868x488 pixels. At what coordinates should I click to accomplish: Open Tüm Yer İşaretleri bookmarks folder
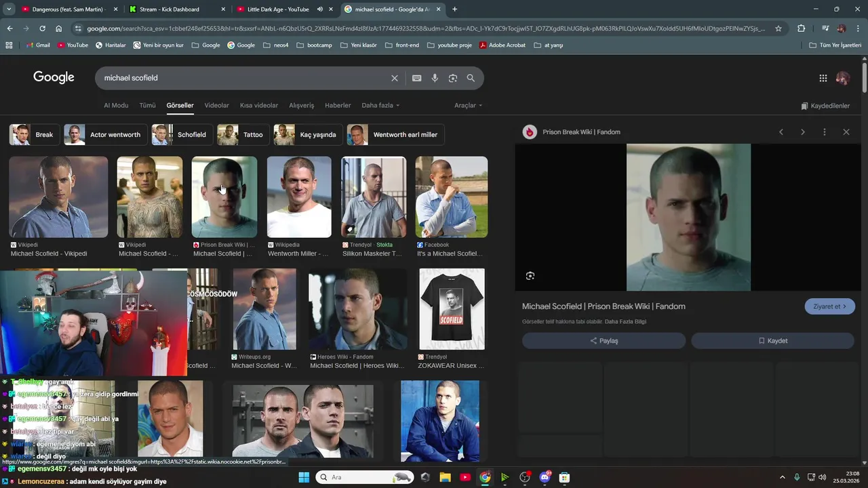pos(835,45)
